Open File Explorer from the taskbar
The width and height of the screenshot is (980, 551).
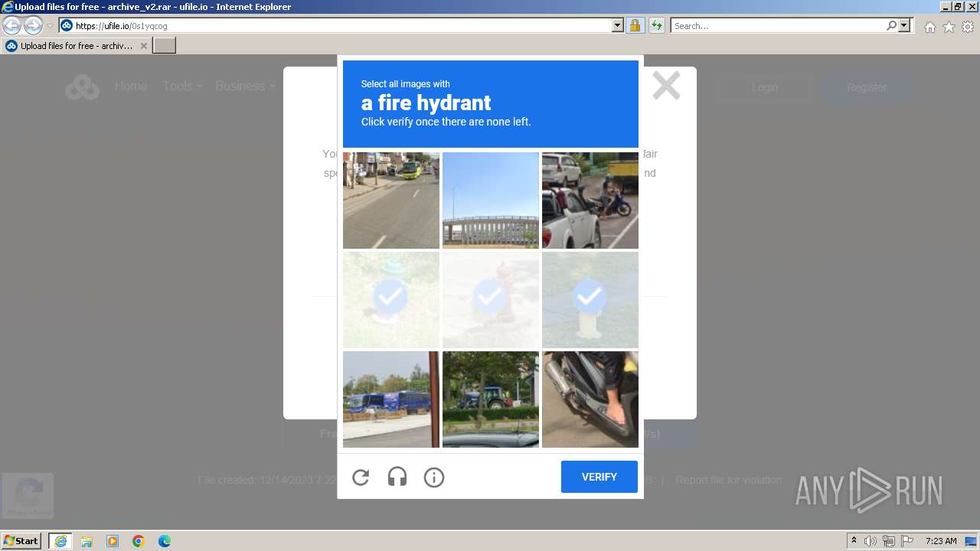pyautogui.click(x=87, y=541)
